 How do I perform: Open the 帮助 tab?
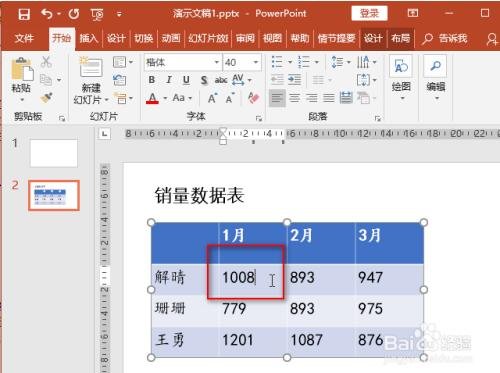[x=300, y=38]
